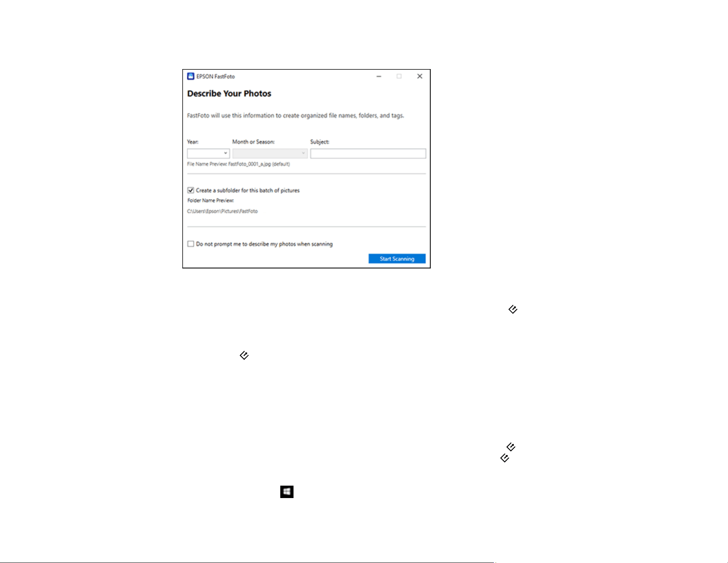The width and height of the screenshot is (728, 563).
Task: Click the EPSON FastFoto app icon
Action: pos(191,76)
